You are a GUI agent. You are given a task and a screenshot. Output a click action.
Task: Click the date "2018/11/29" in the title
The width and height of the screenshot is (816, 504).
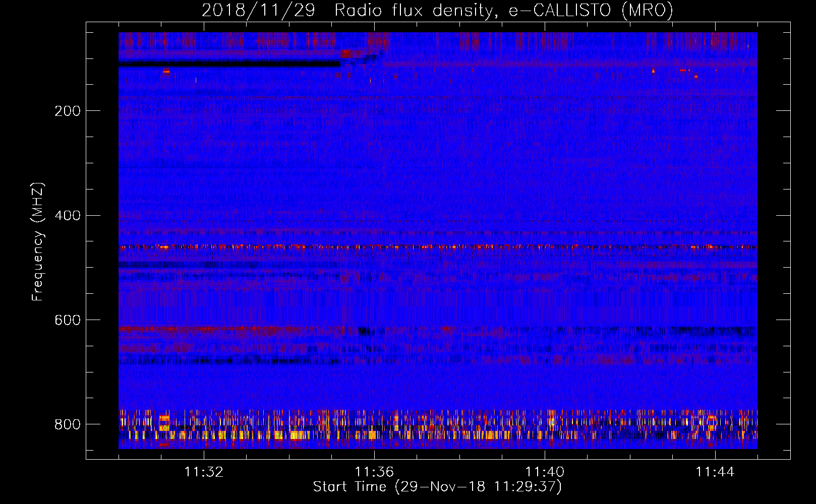258,10
